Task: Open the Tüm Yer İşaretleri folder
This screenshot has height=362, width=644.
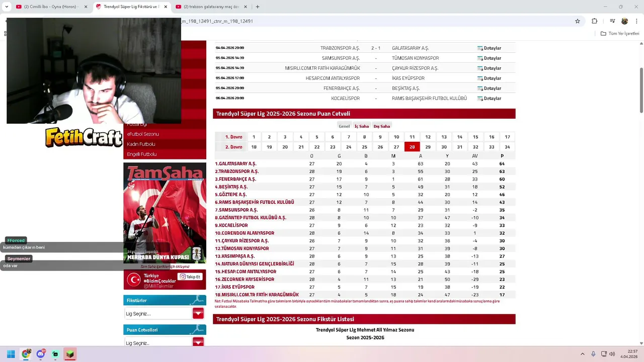Action: pos(620,34)
